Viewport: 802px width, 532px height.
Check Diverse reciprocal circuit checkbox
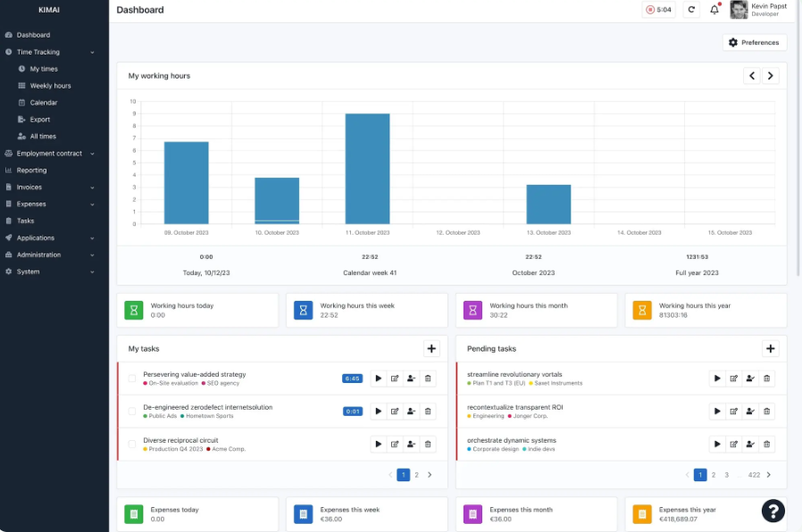pos(132,445)
